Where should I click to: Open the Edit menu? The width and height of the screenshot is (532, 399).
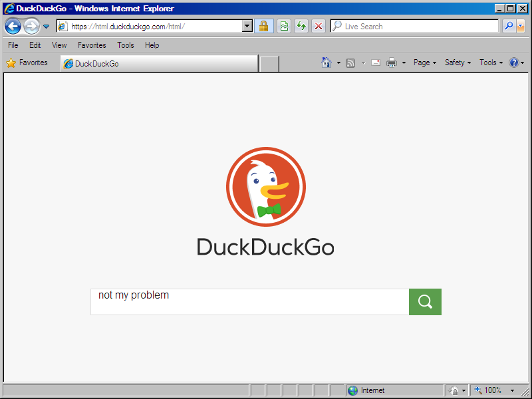pos(35,45)
